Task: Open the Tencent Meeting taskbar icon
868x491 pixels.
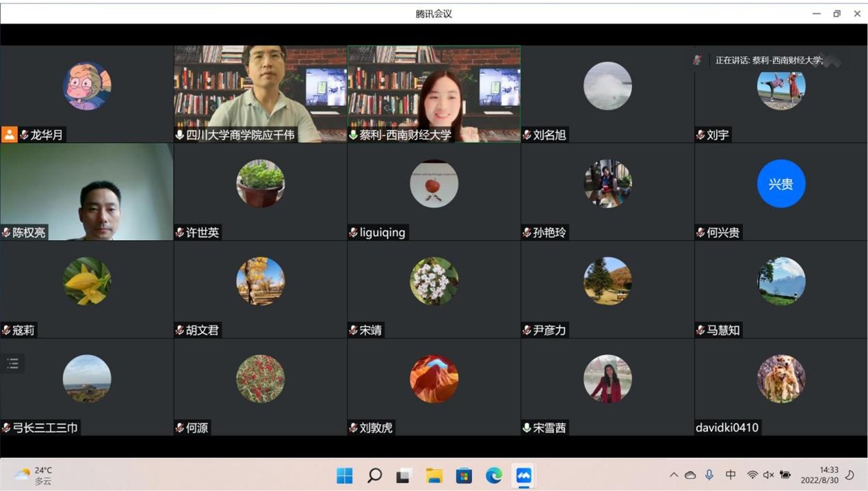Action: (524, 475)
